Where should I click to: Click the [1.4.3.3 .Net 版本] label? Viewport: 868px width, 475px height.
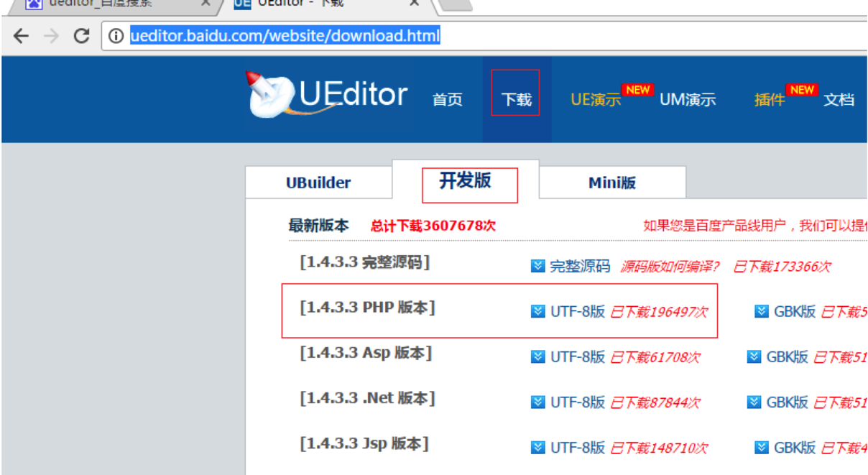coord(367,399)
